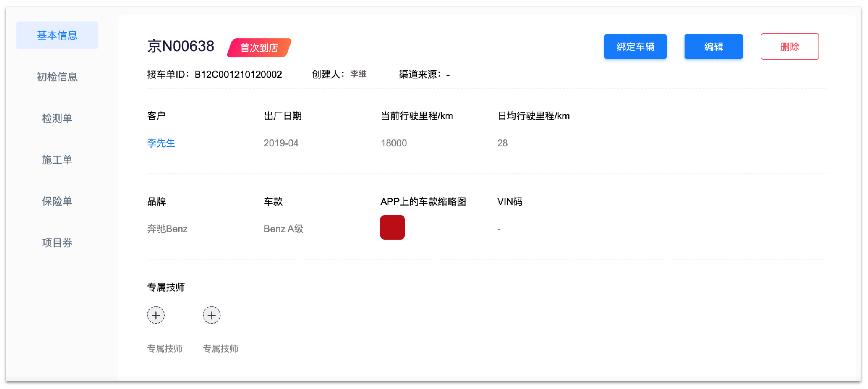Image resolution: width=868 pixels, height=389 pixels.
Task: Click the red 删除 button
Action: [x=789, y=46]
